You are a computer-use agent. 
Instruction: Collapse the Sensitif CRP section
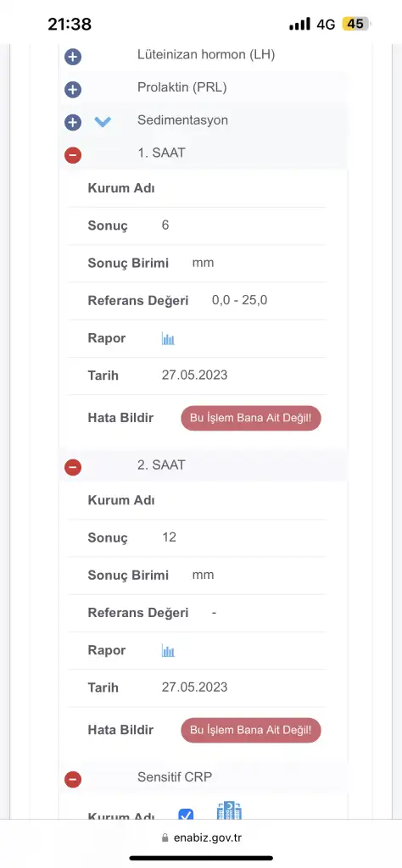(x=73, y=780)
